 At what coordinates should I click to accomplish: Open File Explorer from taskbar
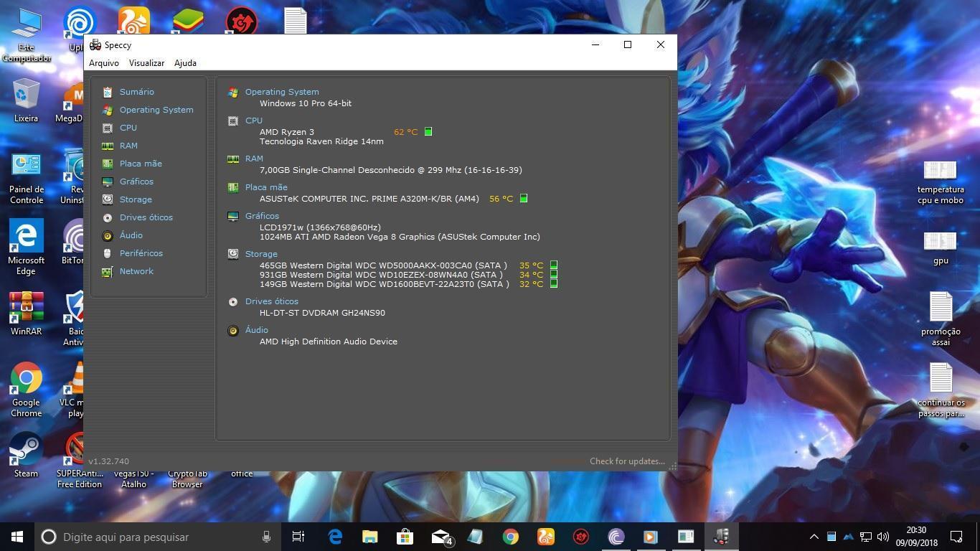(369, 537)
